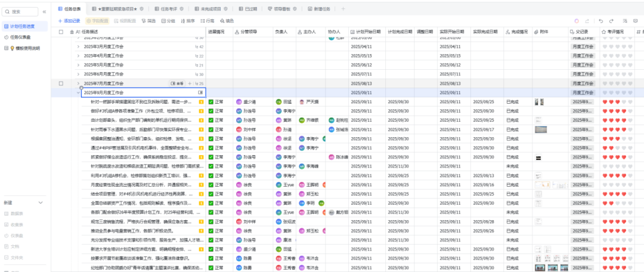Open the filter (筛选) tool
The height and width of the screenshot is (272, 644).
point(148,21)
